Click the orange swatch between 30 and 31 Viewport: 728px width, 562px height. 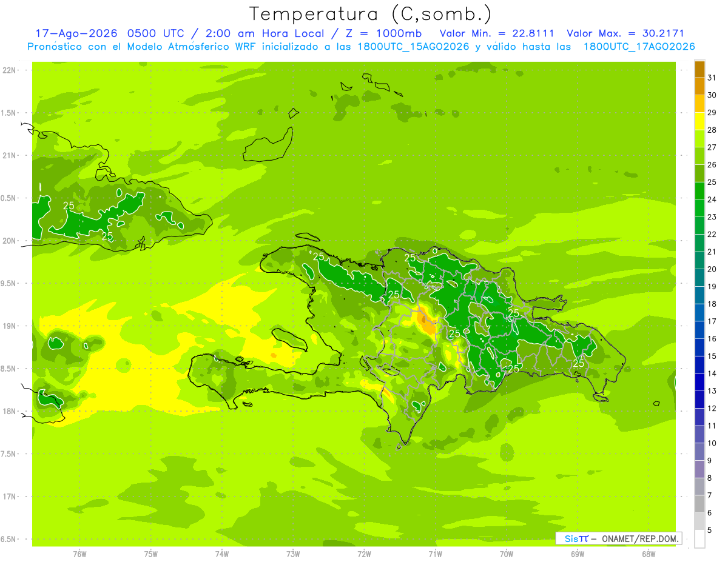click(x=699, y=87)
